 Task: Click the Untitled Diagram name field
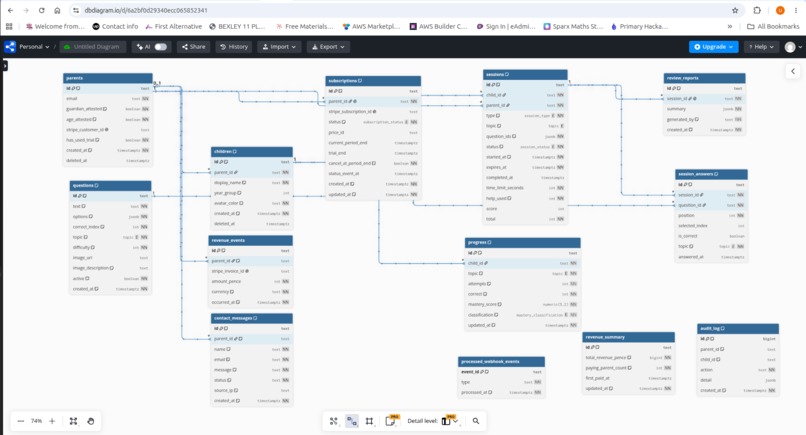(93, 47)
